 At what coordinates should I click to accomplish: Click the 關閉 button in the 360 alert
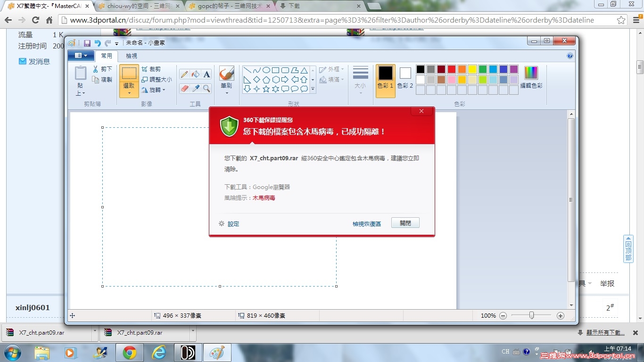click(x=405, y=223)
